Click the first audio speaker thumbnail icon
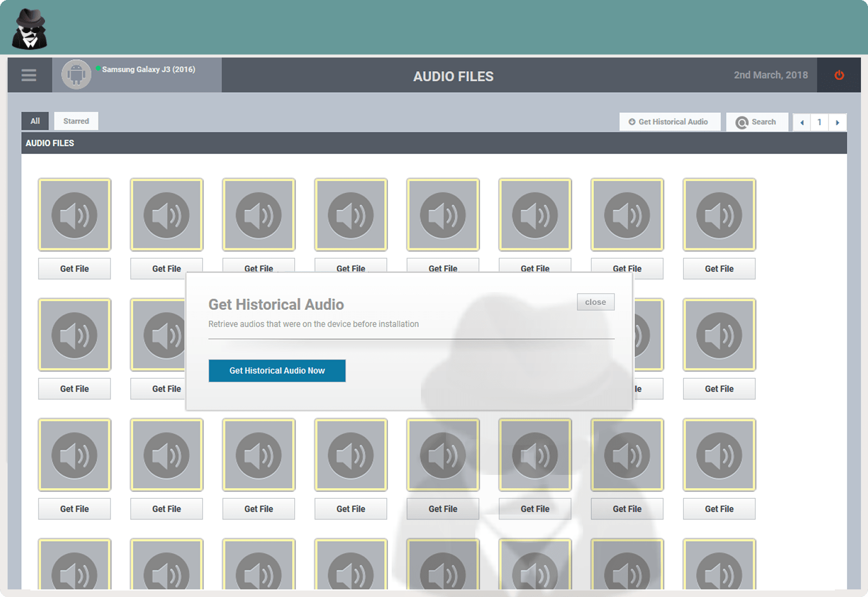This screenshot has width=868, height=597. point(74,214)
